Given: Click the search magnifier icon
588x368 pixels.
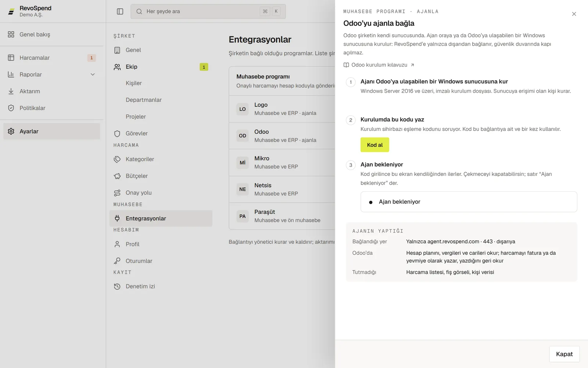Looking at the screenshot, I should [139, 11].
